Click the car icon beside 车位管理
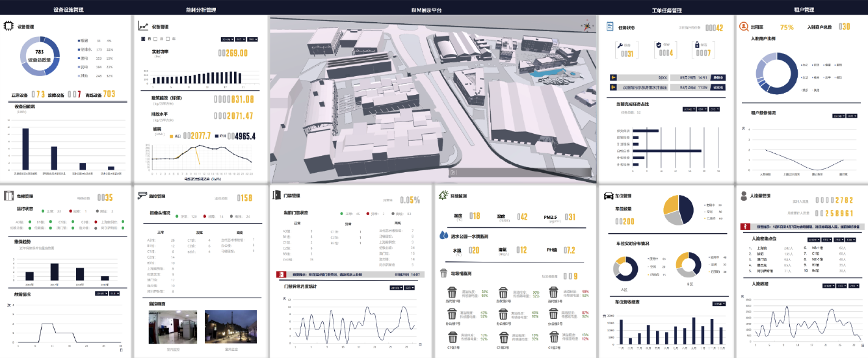This screenshot has height=358, width=868. tap(610, 195)
